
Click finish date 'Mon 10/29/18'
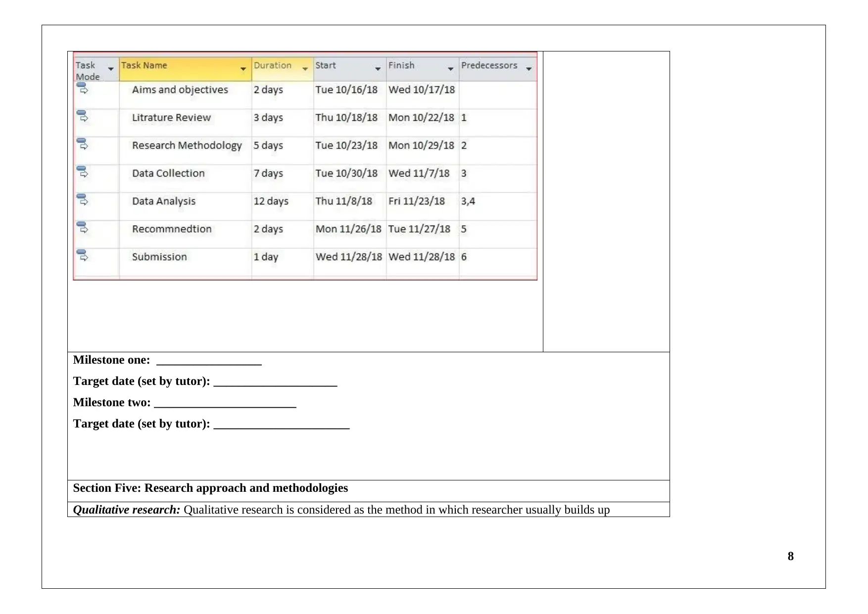point(421,145)
